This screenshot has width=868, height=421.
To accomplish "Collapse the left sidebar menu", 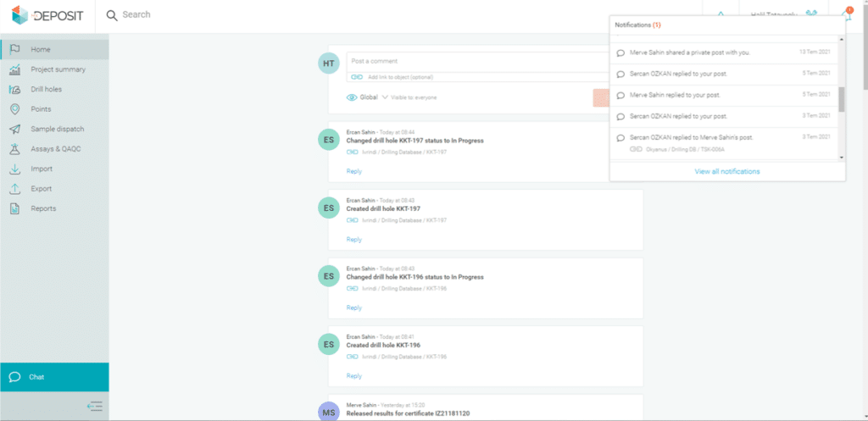I will pyautogui.click(x=95, y=407).
